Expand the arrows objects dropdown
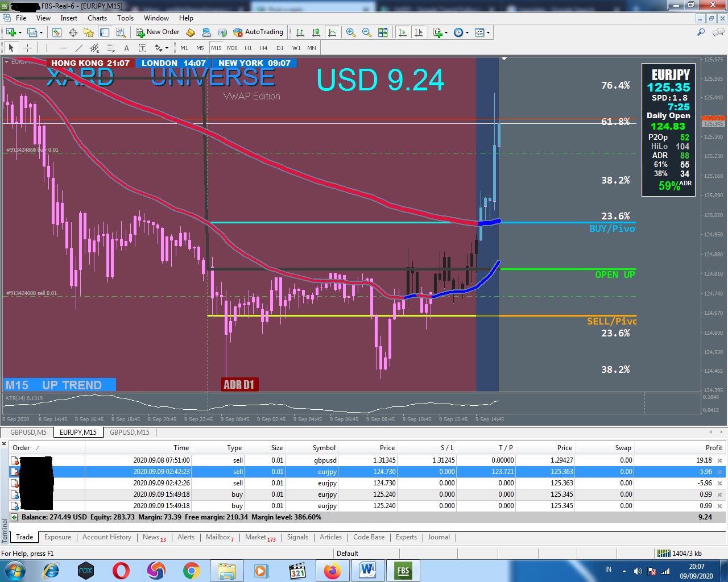 click(x=166, y=48)
